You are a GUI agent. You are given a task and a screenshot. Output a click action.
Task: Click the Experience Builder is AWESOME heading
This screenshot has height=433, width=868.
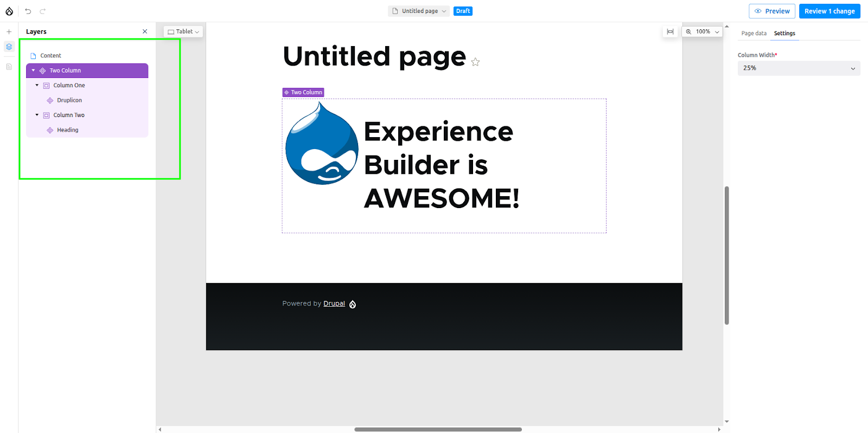441,165
